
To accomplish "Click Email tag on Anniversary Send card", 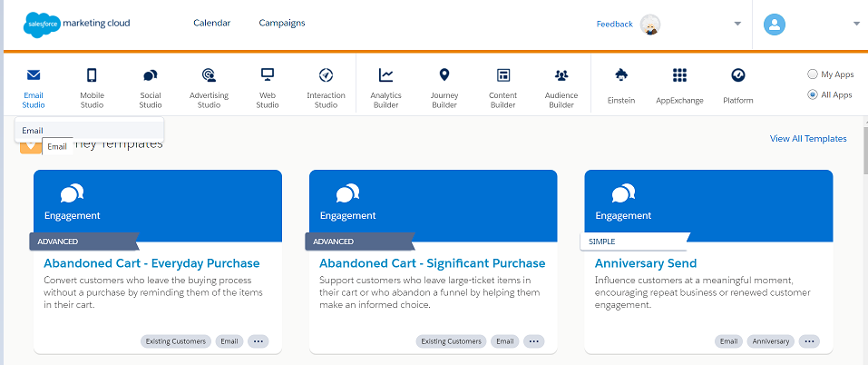I will [728, 341].
